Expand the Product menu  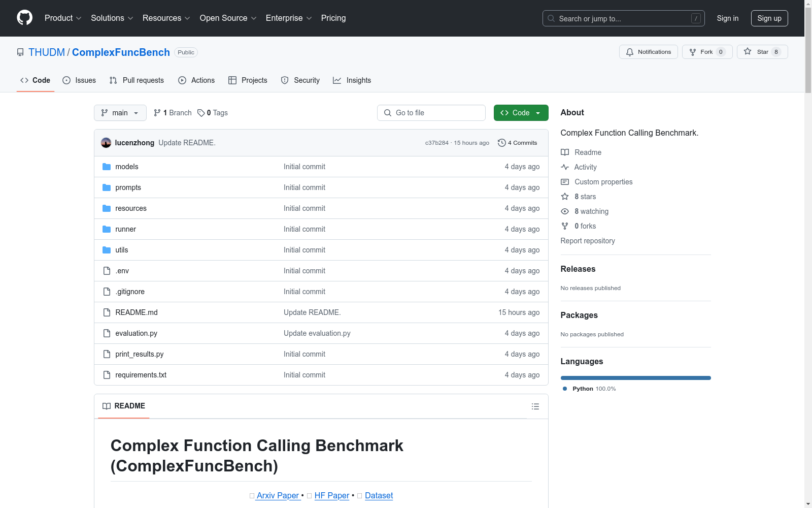(x=63, y=18)
